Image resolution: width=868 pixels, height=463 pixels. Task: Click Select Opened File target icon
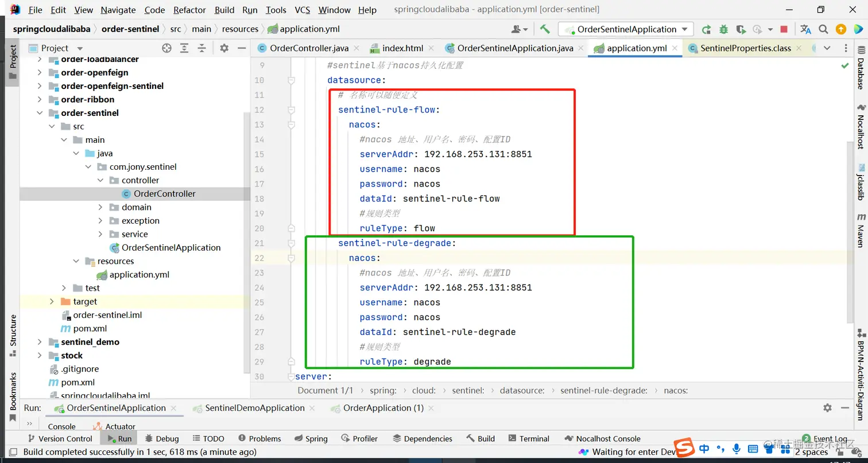166,48
